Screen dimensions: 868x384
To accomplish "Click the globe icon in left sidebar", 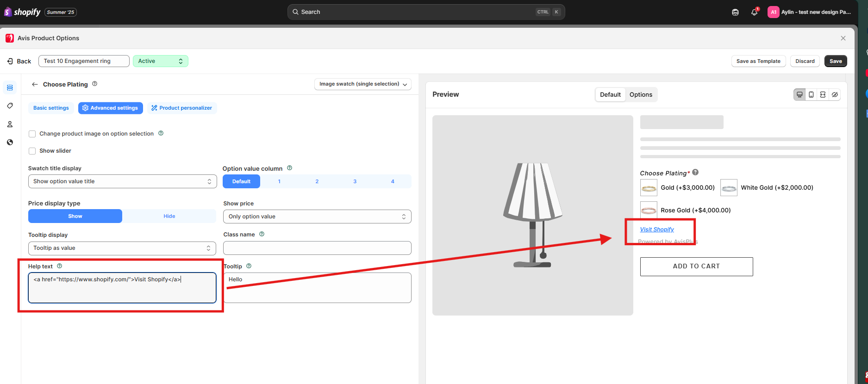I will [x=10, y=142].
